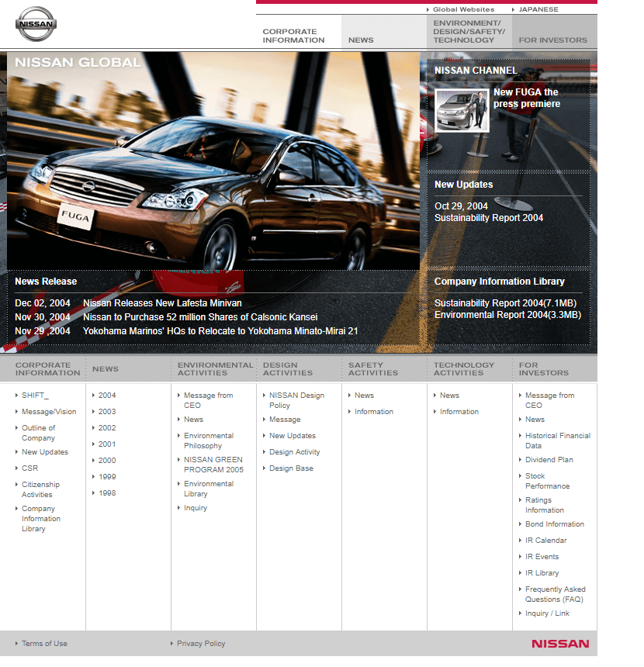Open the New FUGA press premiere thumbnail
The width and height of the screenshot is (644, 667).
coord(462,111)
